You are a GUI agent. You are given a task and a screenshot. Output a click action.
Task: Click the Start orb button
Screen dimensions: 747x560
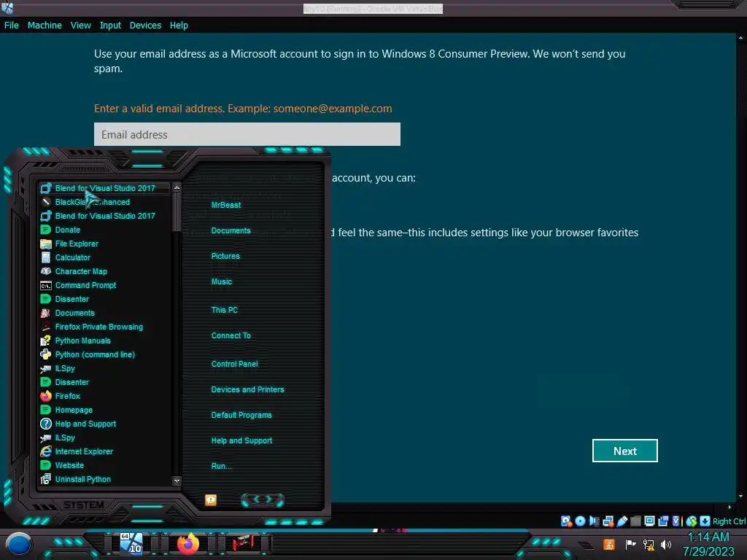[x=18, y=544]
